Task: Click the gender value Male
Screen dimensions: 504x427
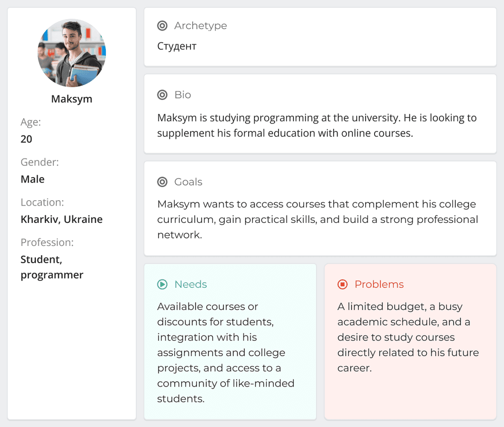Action: click(x=32, y=179)
